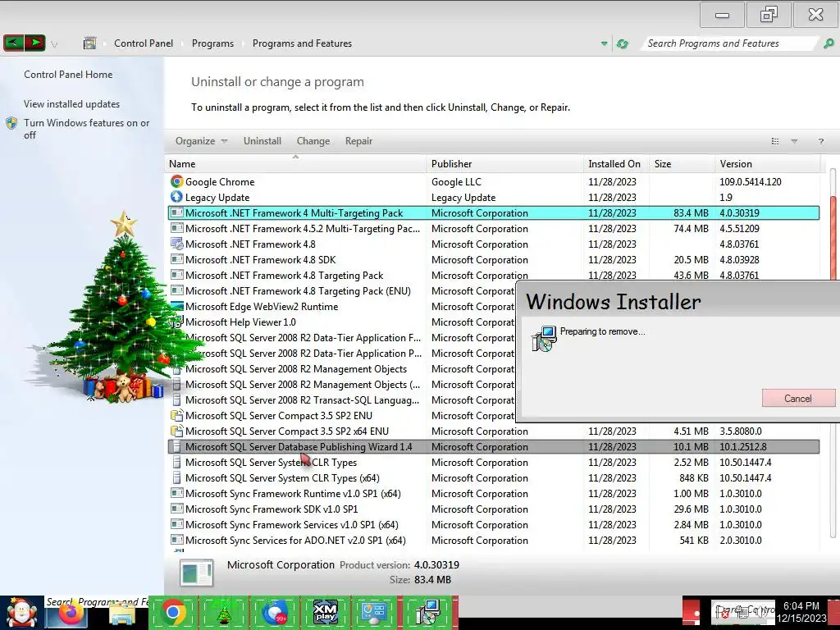Viewport: 840px width, 630px height.
Task: Click Programs and Features breadcrumb
Action: (x=302, y=43)
